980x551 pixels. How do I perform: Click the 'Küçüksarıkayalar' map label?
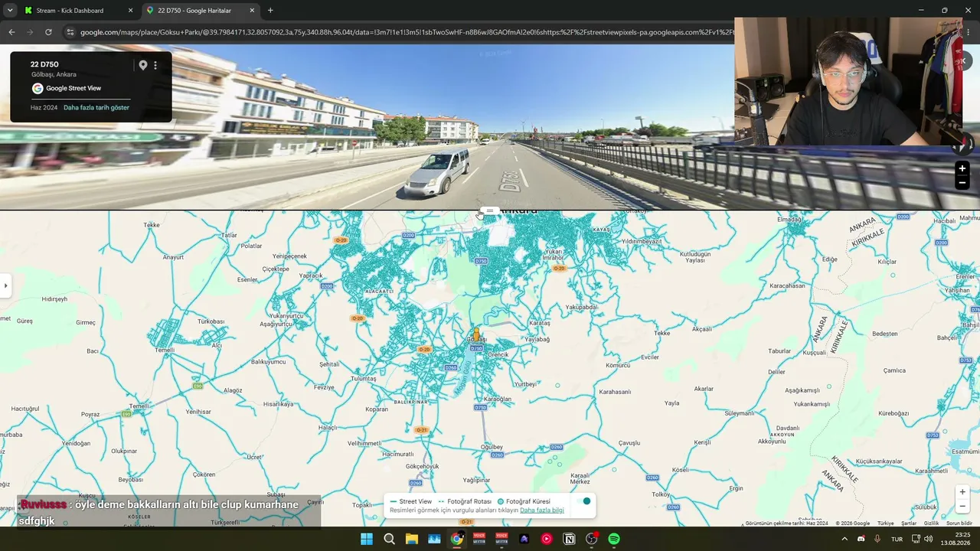coord(879,461)
